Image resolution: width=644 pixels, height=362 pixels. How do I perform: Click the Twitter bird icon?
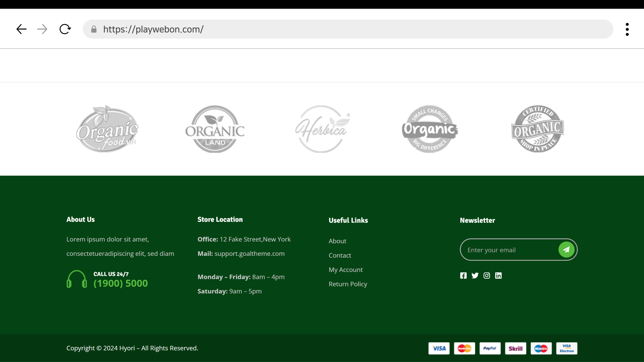click(x=475, y=275)
